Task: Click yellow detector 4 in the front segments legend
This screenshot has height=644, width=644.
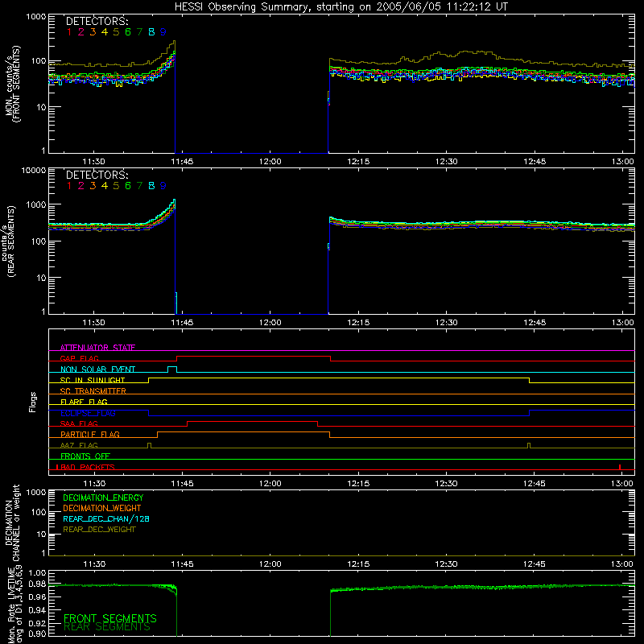Action: point(105,32)
